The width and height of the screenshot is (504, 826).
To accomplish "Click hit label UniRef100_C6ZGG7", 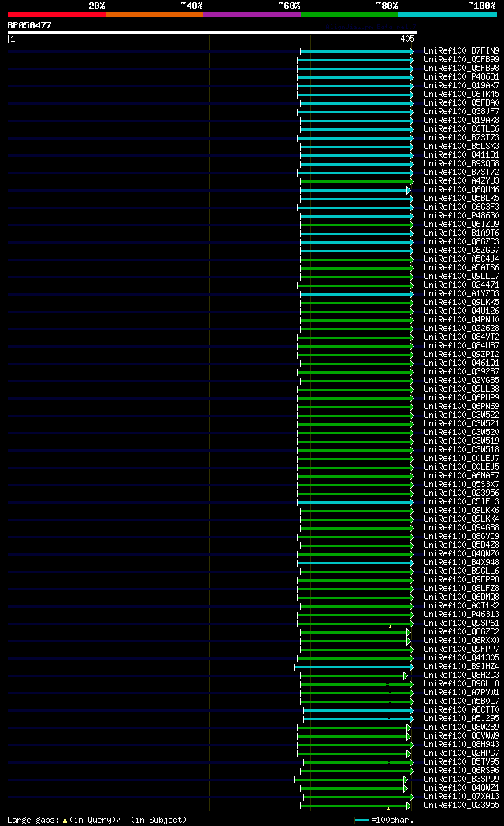I will tap(462, 250).
